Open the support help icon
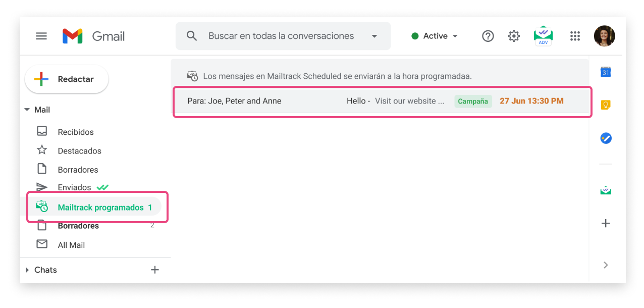 pyautogui.click(x=488, y=36)
